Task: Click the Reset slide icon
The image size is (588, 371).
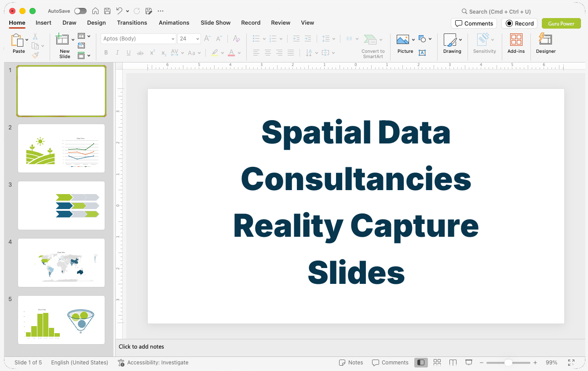Action: pos(81,45)
